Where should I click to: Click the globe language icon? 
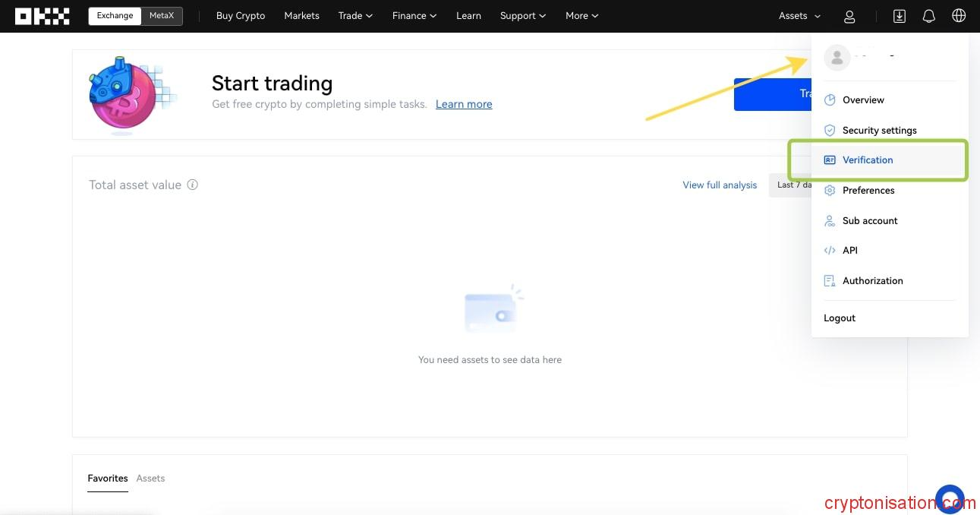[x=959, y=16]
